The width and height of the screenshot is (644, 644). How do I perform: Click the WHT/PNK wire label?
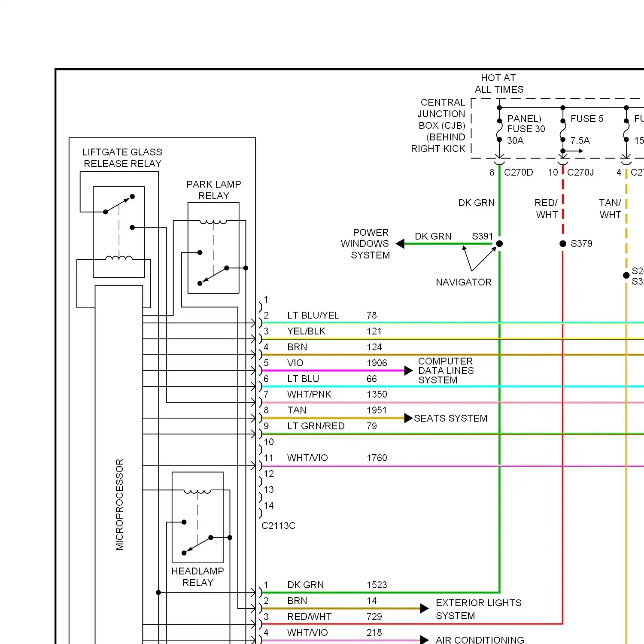pos(309,395)
